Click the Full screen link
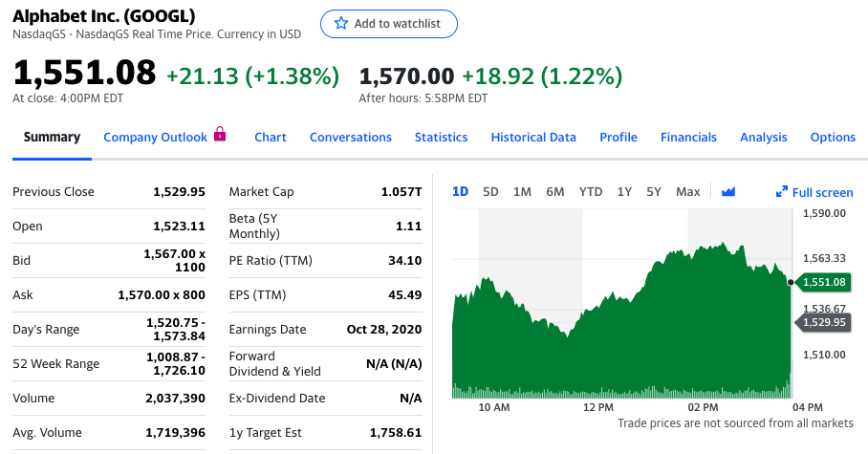This screenshot has height=454, width=868. point(823,193)
